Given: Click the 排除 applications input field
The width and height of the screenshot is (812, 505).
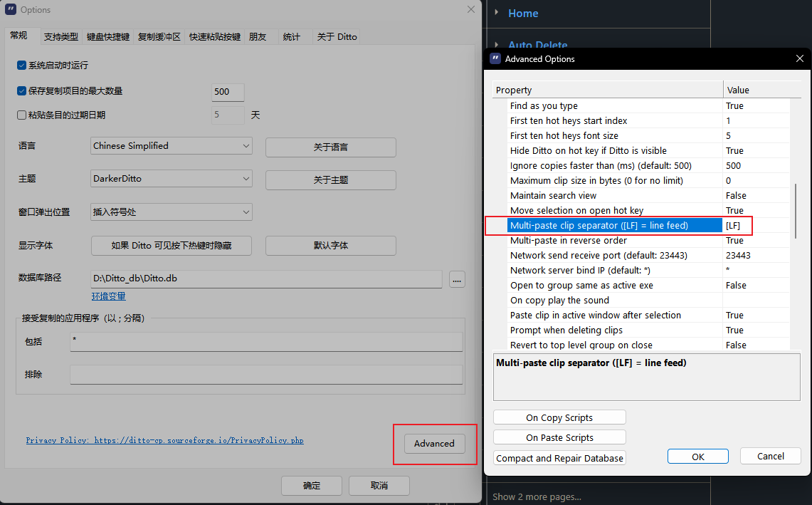Looking at the screenshot, I should (266, 375).
